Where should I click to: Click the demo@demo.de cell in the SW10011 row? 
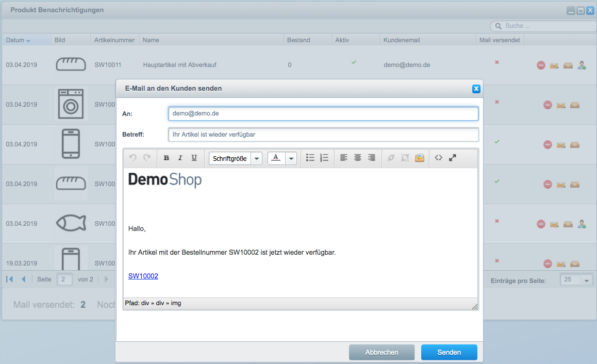tap(407, 65)
